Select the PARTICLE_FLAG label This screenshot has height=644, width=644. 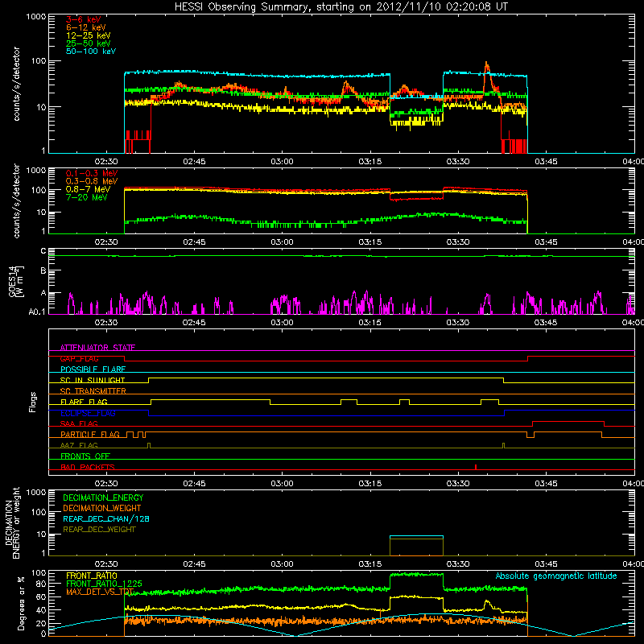90,435
